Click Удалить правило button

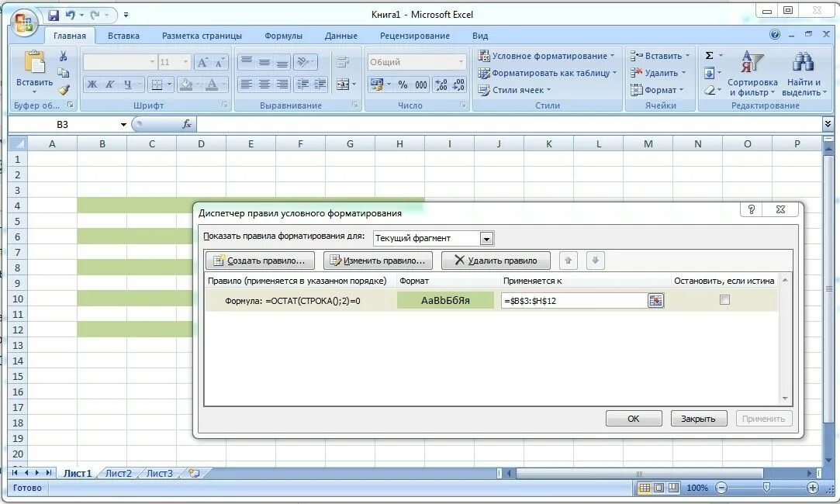pyautogui.click(x=496, y=261)
